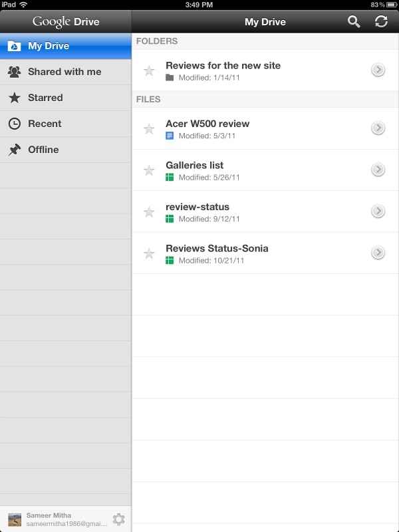The height and width of the screenshot is (532, 399).
Task: Open details arrow for Reviews Status-Sonia
Action: [x=378, y=253]
